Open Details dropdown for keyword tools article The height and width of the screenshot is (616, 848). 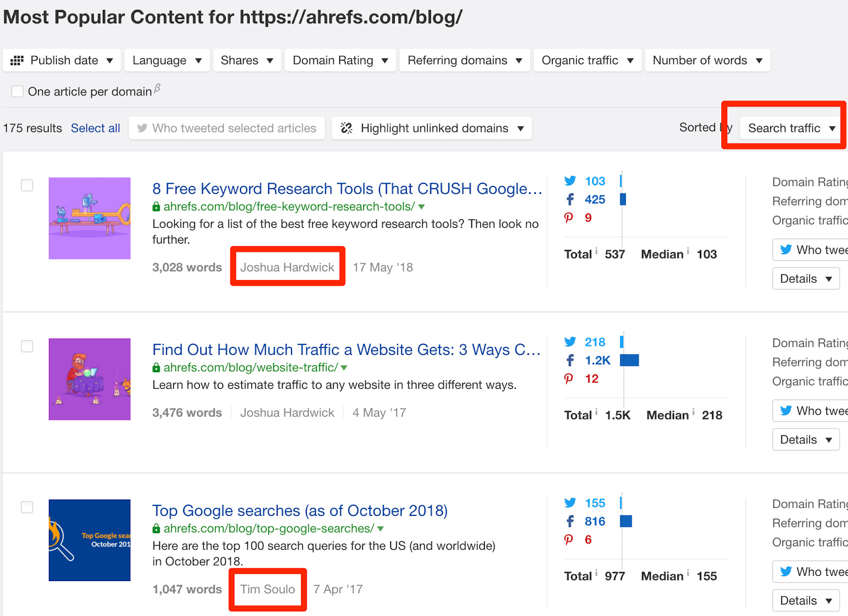click(806, 279)
